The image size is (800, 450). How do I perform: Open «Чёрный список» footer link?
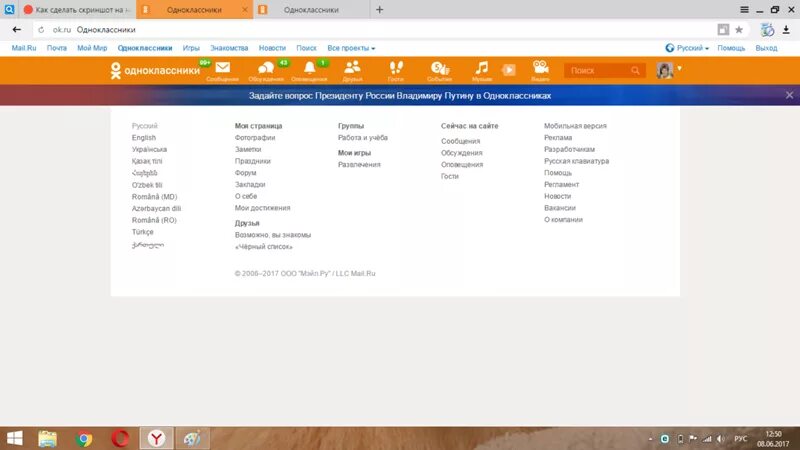263,246
